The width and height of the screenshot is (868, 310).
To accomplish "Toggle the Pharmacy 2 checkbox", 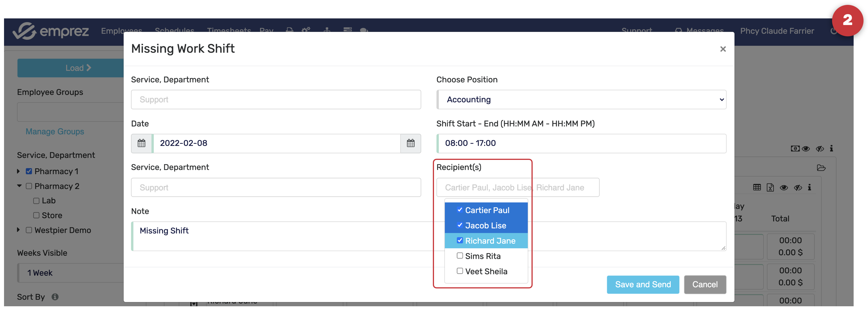I will 29,186.
